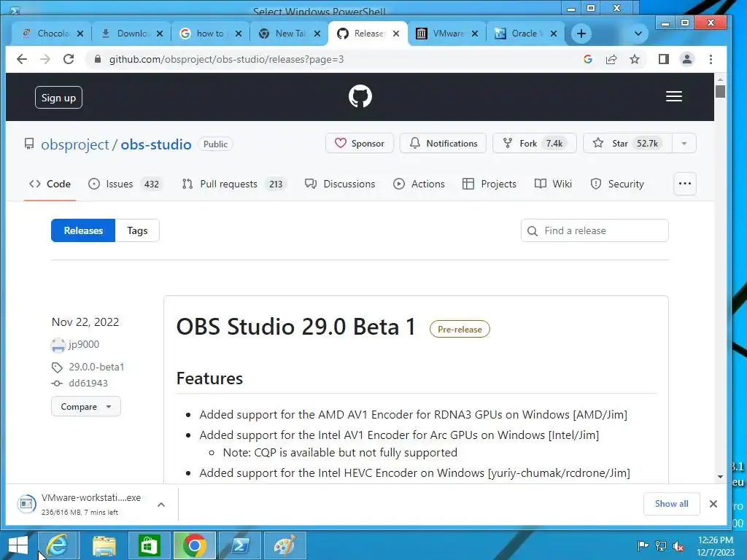This screenshot has width=747, height=560.
Task: Click the Sign up button
Action: click(x=58, y=98)
